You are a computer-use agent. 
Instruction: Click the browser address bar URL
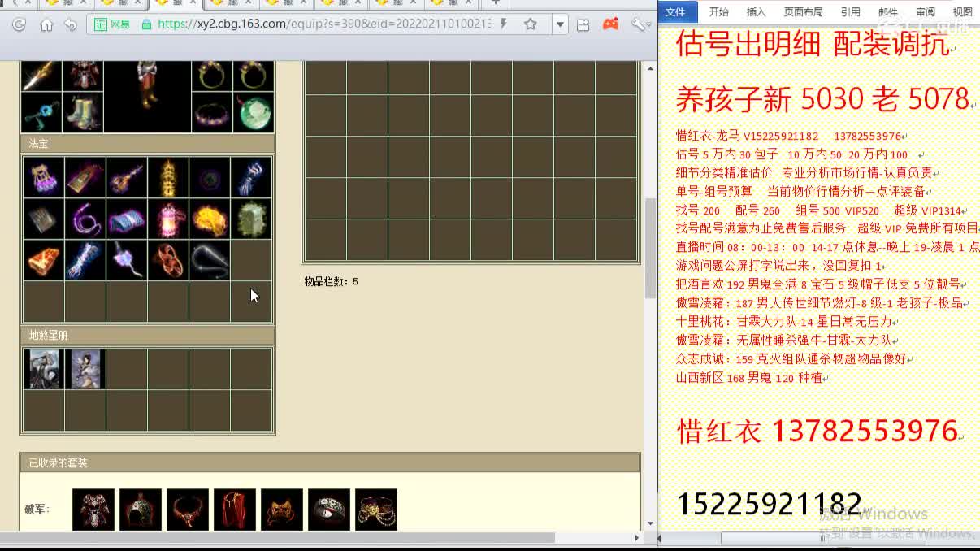tap(324, 24)
